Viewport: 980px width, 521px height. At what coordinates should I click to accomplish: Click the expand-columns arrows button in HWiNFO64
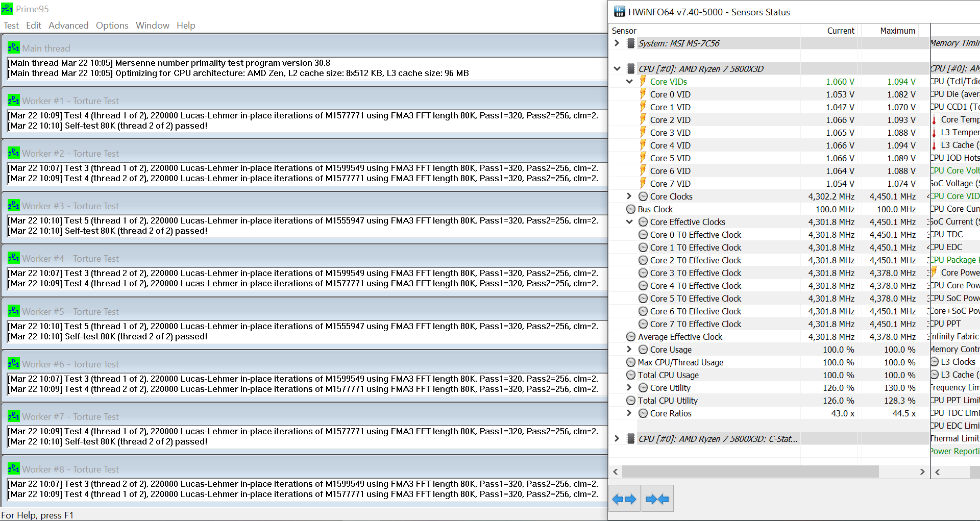pyautogui.click(x=624, y=499)
